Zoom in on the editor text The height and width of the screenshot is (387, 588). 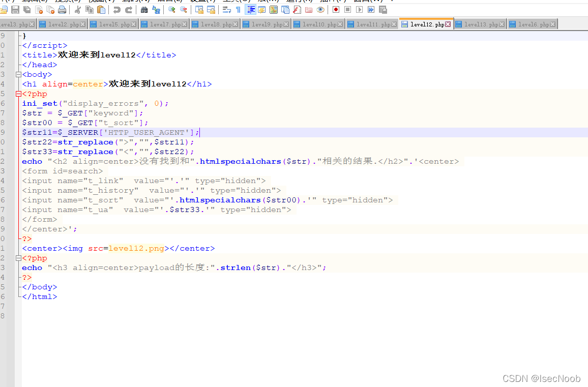point(172,9)
